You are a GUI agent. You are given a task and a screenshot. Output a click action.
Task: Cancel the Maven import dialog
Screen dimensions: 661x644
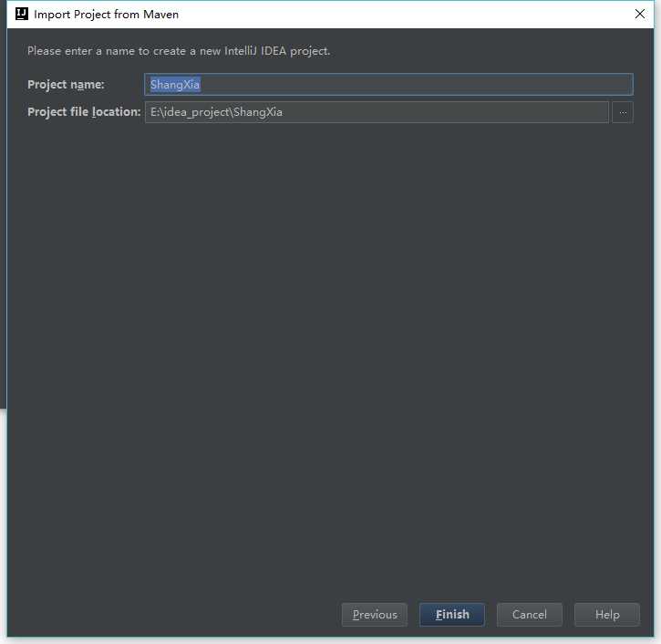[x=530, y=615]
